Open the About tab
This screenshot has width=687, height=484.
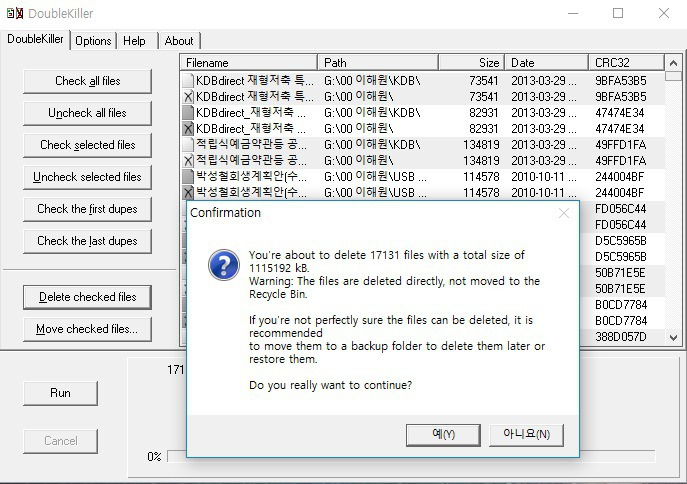(x=179, y=41)
